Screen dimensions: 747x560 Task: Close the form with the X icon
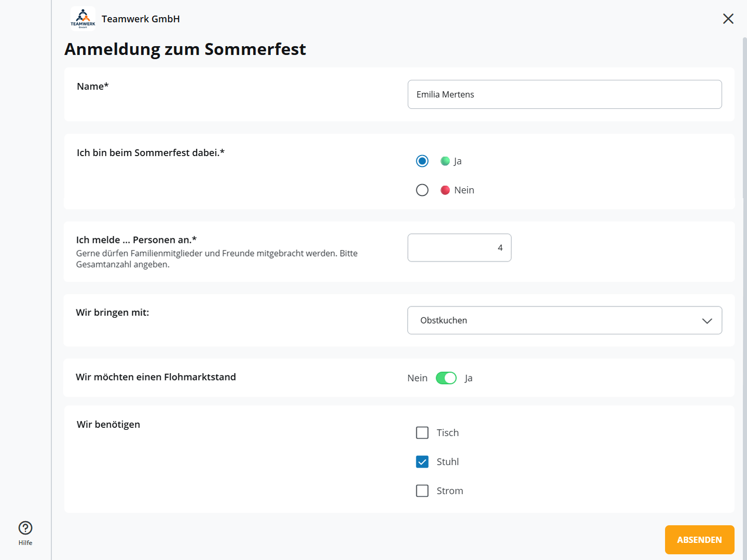coord(728,19)
